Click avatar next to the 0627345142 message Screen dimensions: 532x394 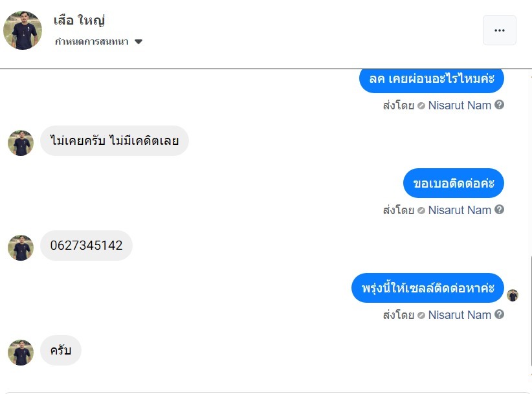click(x=21, y=248)
